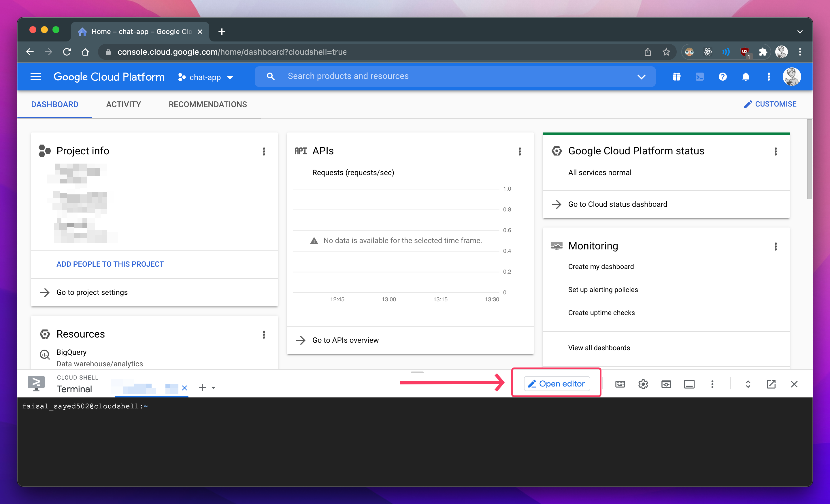Switch to the RECOMMENDATIONS tab
830x504 pixels.
coord(208,104)
